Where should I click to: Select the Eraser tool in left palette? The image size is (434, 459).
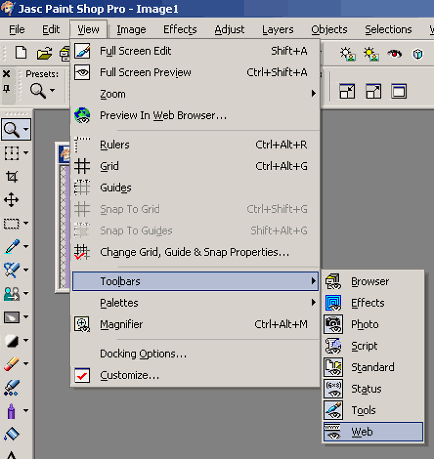(12, 364)
